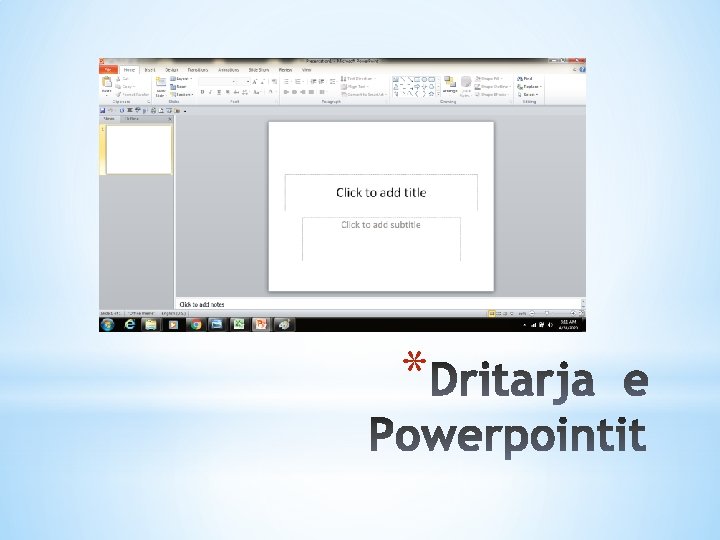This screenshot has width=720, height=540.
Task: Open the Shape Fill dropdown
Action: (x=489, y=79)
